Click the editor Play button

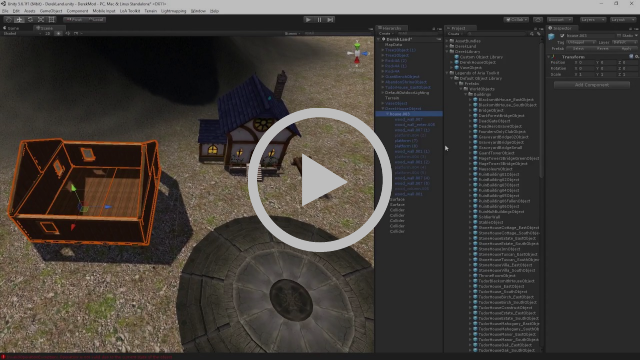tap(309, 19)
